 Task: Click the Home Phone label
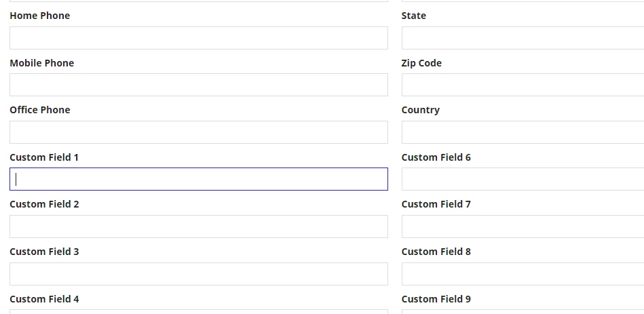40,16
